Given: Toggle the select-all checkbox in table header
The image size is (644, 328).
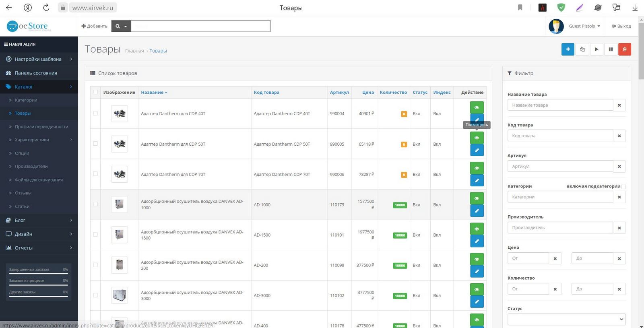Looking at the screenshot, I should pyautogui.click(x=95, y=92).
